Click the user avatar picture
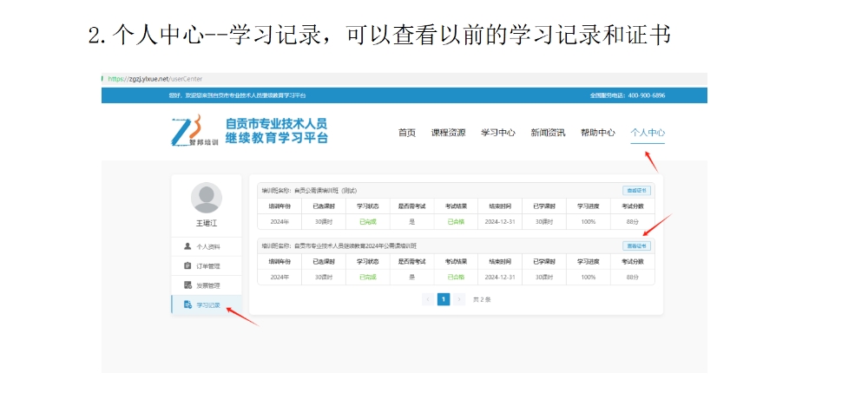The height and width of the screenshot is (399, 868). [x=206, y=198]
